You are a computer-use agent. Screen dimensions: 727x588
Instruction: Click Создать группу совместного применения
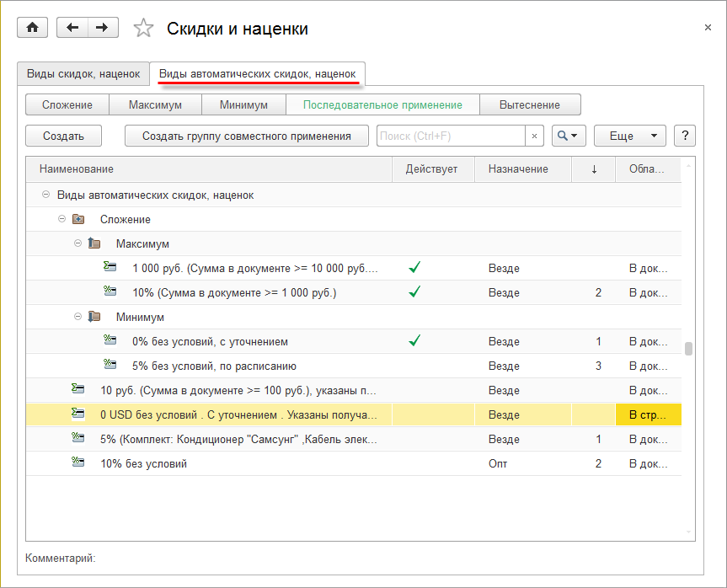pos(245,136)
